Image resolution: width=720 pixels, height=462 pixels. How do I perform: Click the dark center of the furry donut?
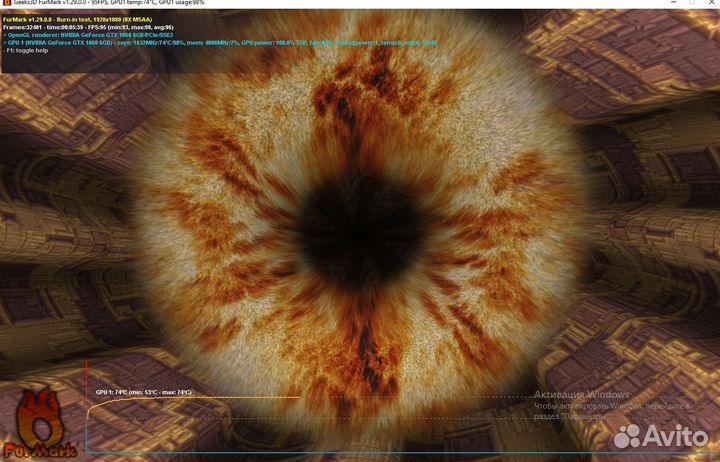tap(361, 231)
